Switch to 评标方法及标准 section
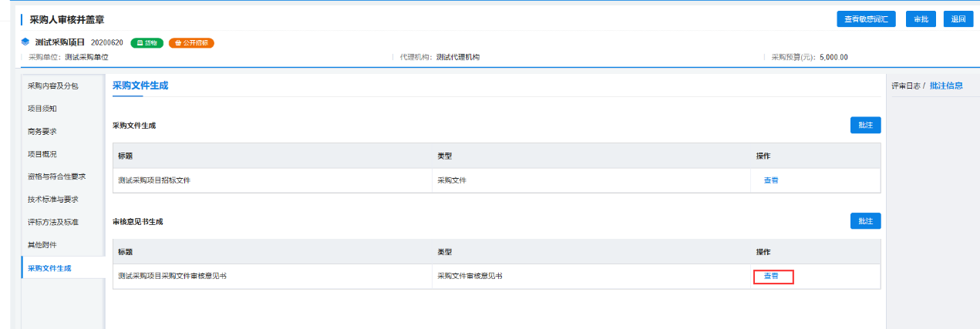Viewport: 980px width, 329px height. coord(53,222)
